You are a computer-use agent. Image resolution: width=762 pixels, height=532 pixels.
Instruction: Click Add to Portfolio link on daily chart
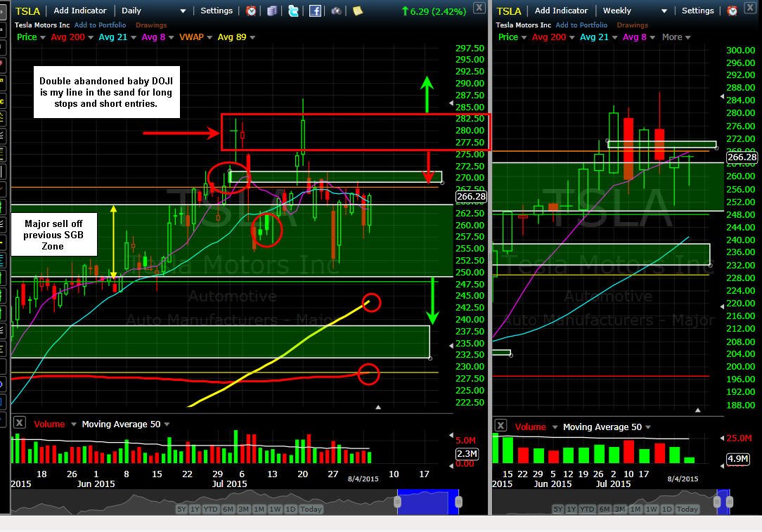[x=100, y=25]
